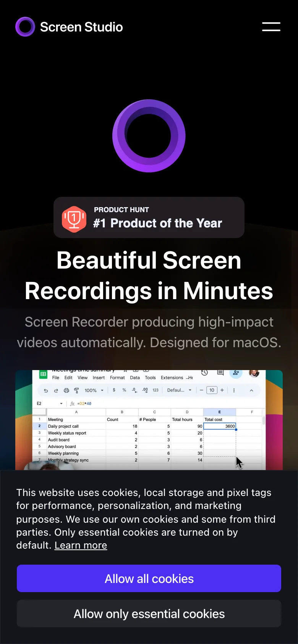Click the version history clock icon in preview

pyautogui.click(x=204, y=373)
